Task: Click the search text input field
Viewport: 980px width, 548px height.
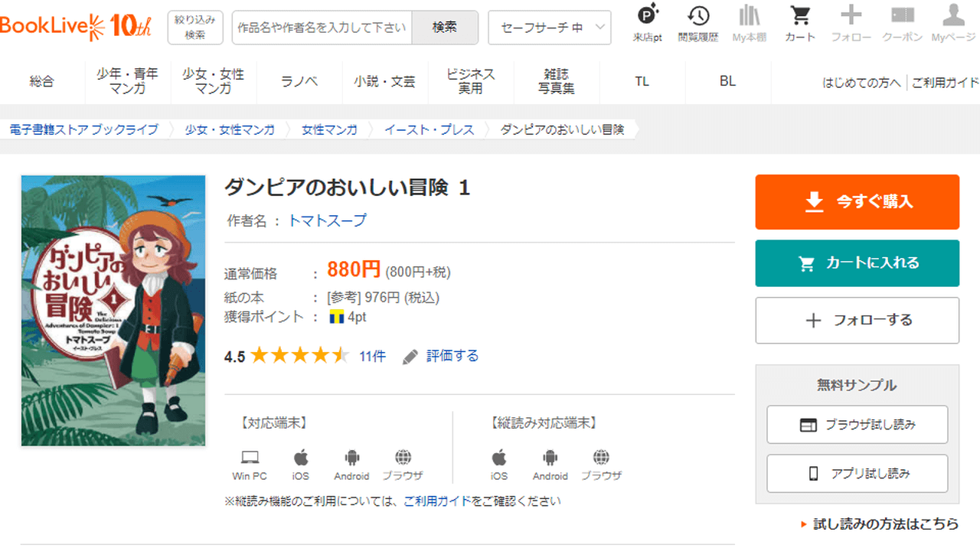Action: [x=322, y=28]
